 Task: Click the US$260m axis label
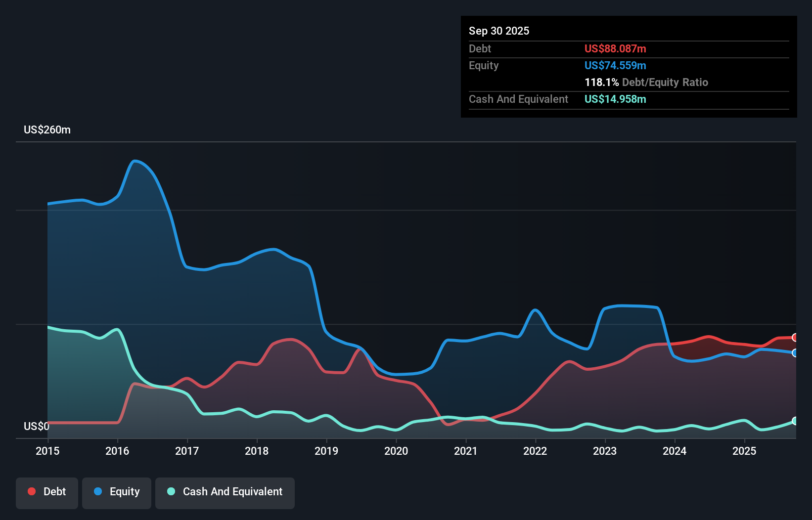coord(47,130)
